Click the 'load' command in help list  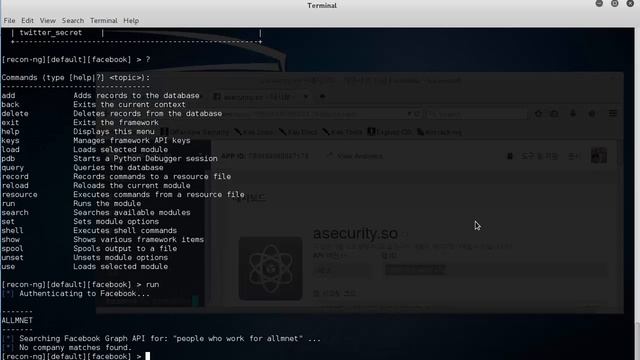coord(10,149)
